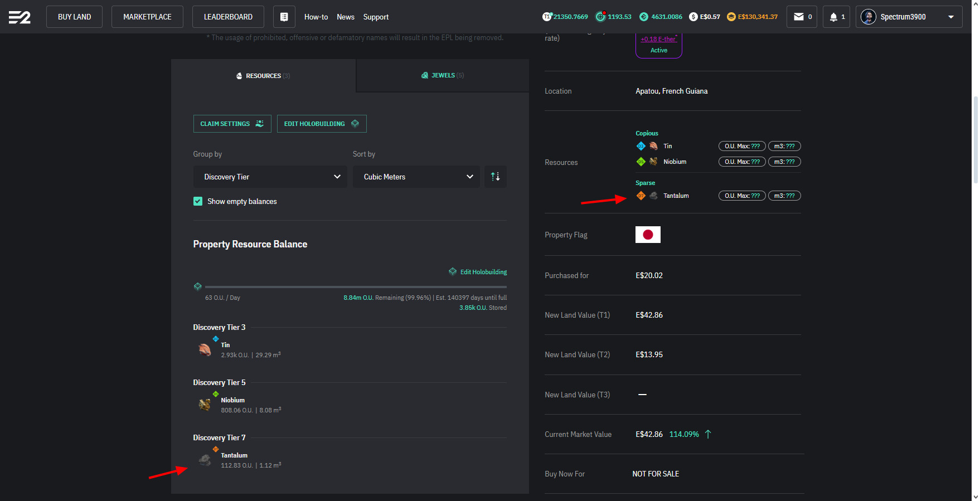The height and width of the screenshot is (501, 980).
Task: Uncheck Show empty balances checkbox
Action: 198,201
